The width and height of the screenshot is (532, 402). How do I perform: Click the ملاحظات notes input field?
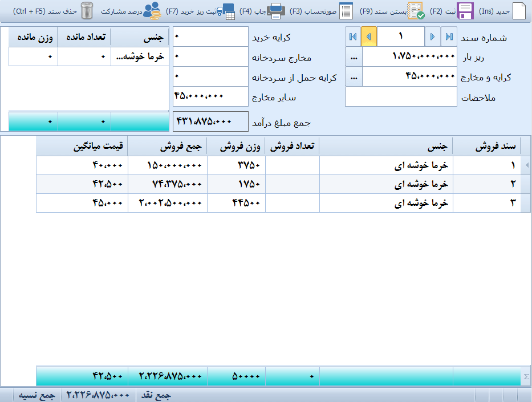coord(401,97)
